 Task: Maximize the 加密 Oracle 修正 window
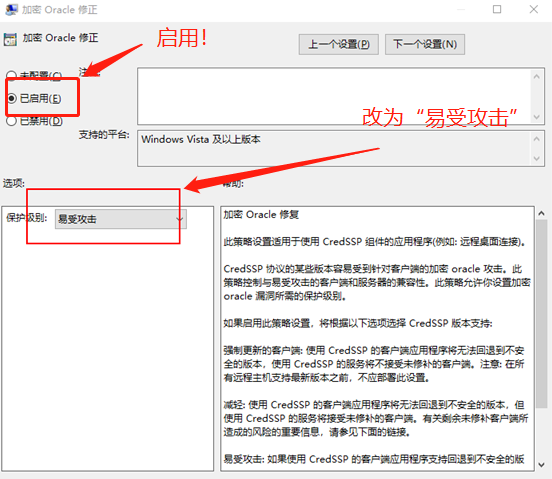point(497,9)
